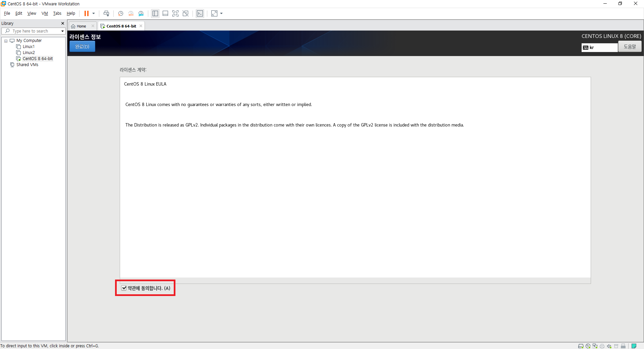The height and width of the screenshot is (349, 644).
Task: Open the stretch guest dropdown arrow
Action: pyautogui.click(x=221, y=13)
